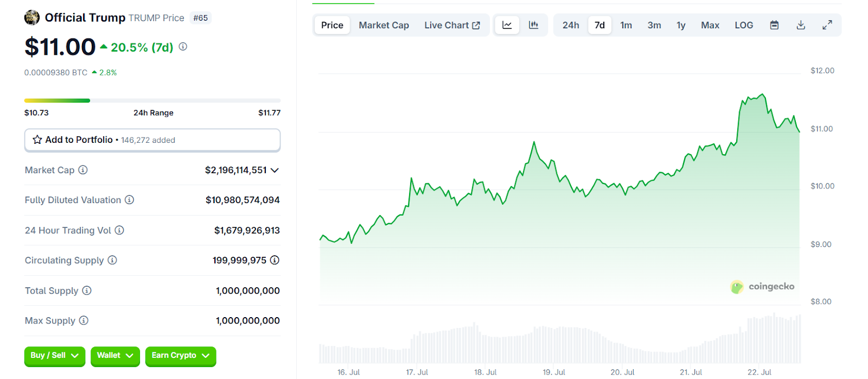The image size is (868, 379).
Task: Open the calendar date range picker
Action: click(x=774, y=25)
